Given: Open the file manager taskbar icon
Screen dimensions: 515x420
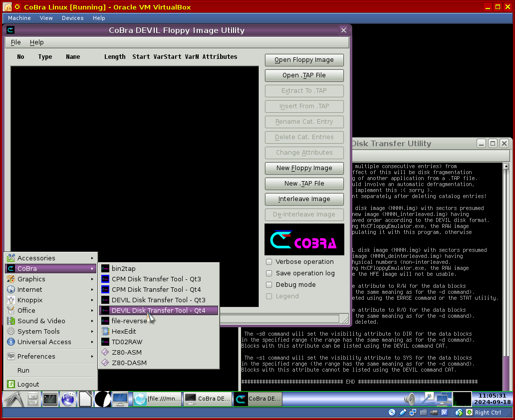Looking at the screenshot, I should [33, 399].
